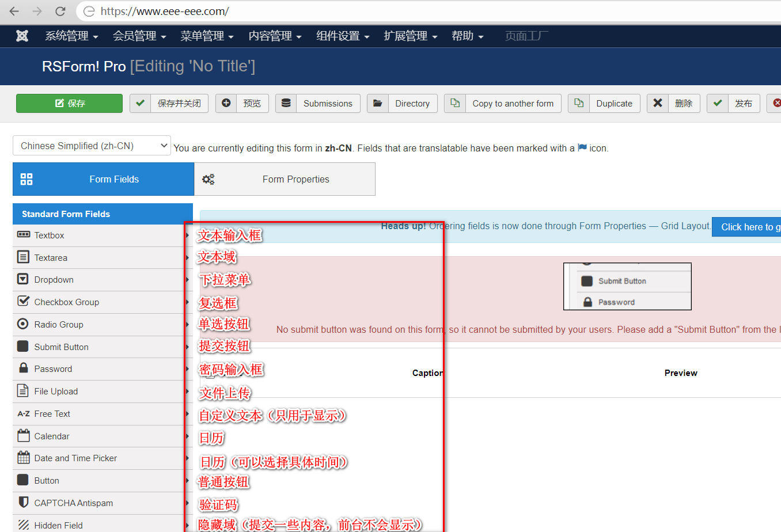Click the Textbox field icon
Viewport: 781px width, 532px height.
pos(24,235)
